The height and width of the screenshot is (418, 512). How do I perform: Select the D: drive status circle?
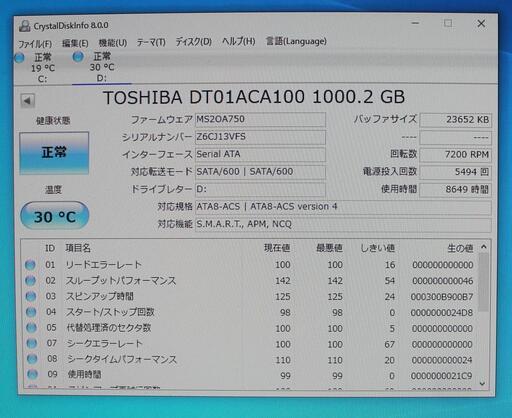(78, 57)
